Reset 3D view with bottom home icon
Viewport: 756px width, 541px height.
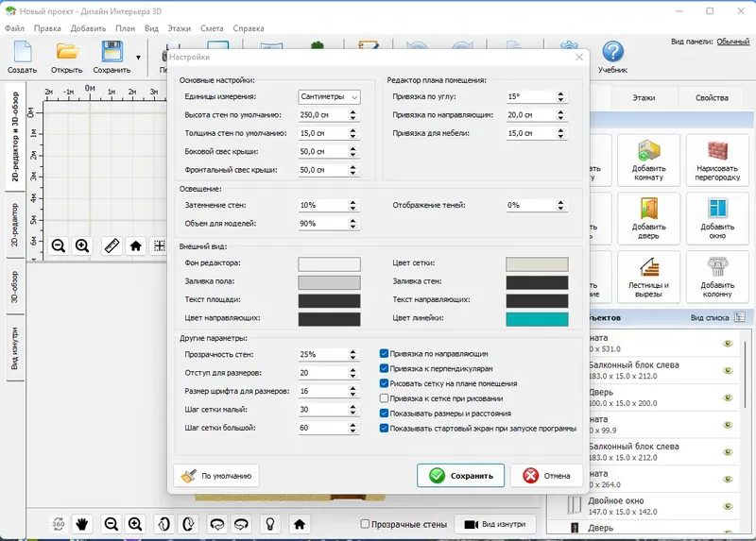pos(300,524)
